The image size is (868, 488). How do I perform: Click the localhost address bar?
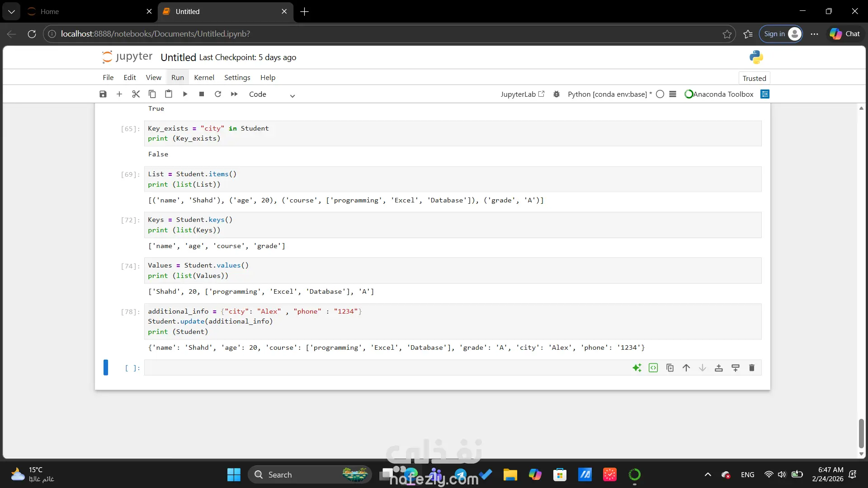click(x=389, y=34)
